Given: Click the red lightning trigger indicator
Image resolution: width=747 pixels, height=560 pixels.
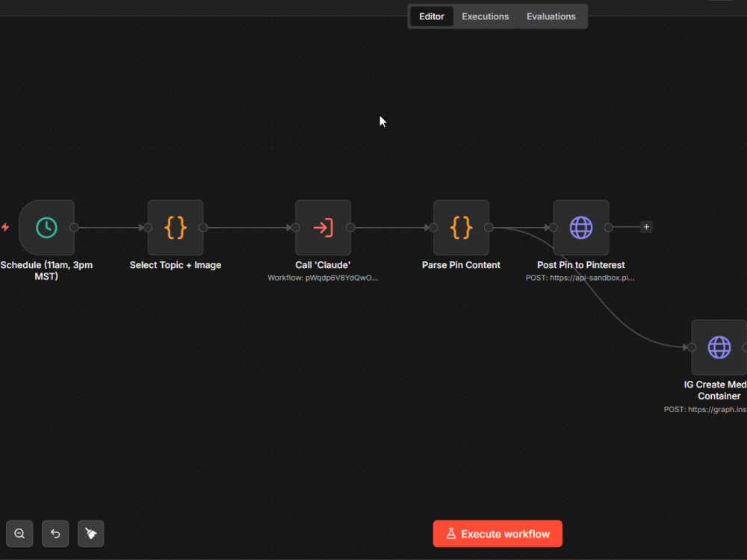Looking at the screenshot, I should coord(5,227).
